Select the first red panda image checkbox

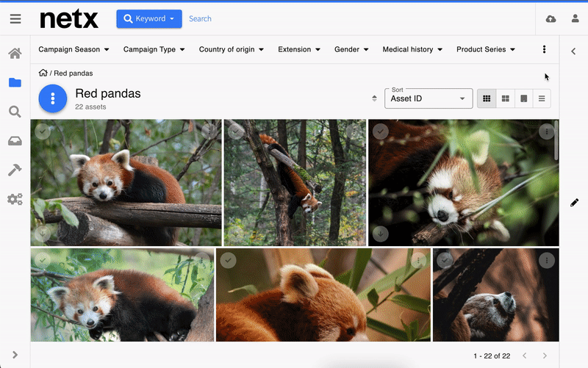(x=43, y=131)
